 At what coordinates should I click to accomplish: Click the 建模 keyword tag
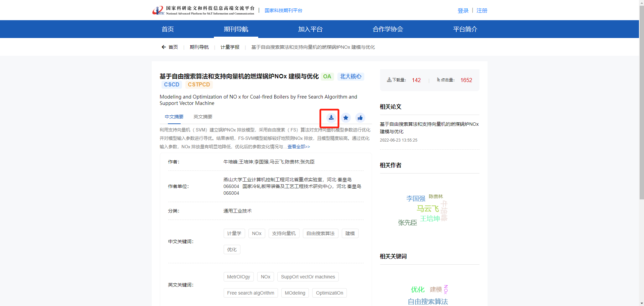pos(350,233)
